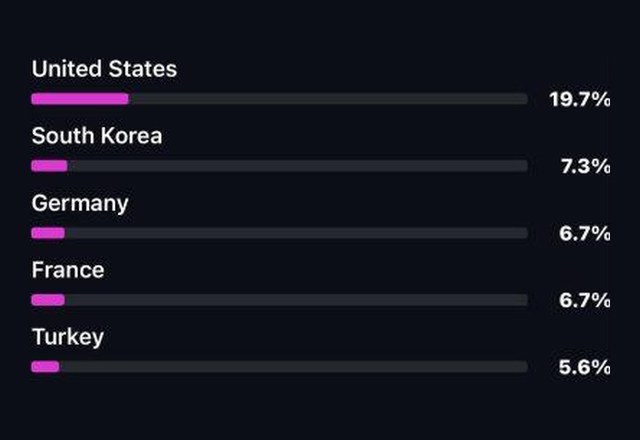Screen dimensions: 640x440
Task: Click Germany's 6.7% percentage value
Action: click(x=585, y=233)
